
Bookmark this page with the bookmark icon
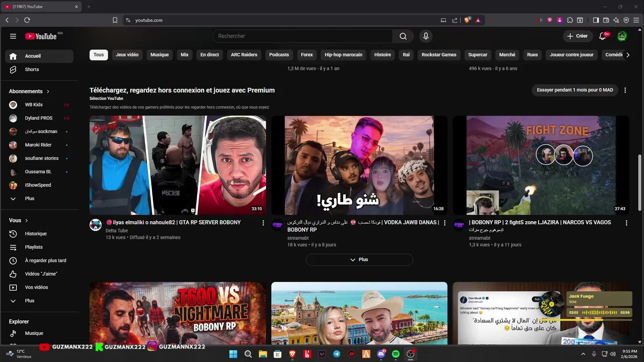pos(115,20)
